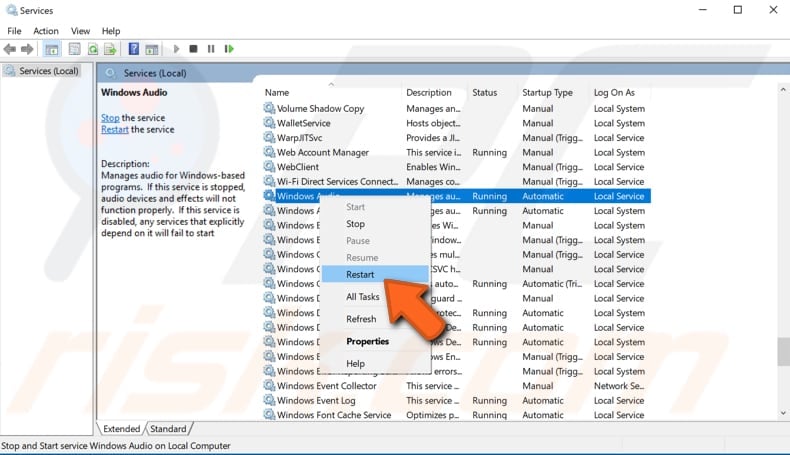This screenshot has height=455, width=790.
Task: Select the Windows Event Log service name
Action: click(316, 401)
